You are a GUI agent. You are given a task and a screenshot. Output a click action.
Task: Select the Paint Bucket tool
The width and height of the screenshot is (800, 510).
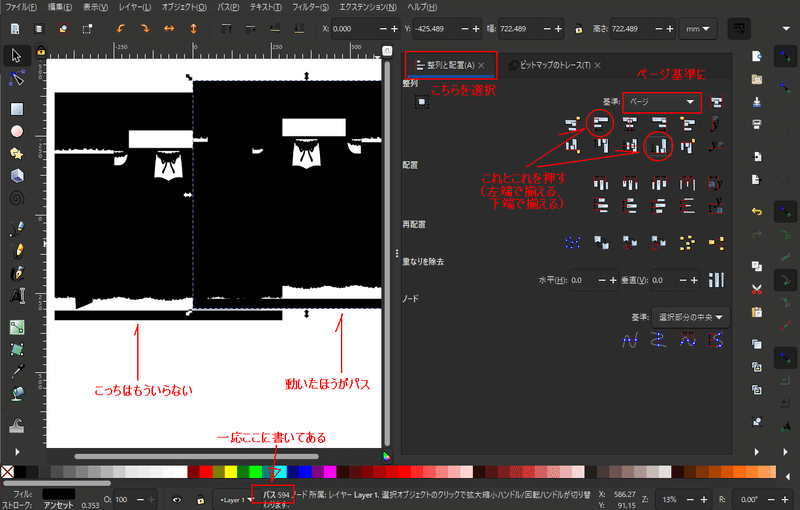point(17,394)
